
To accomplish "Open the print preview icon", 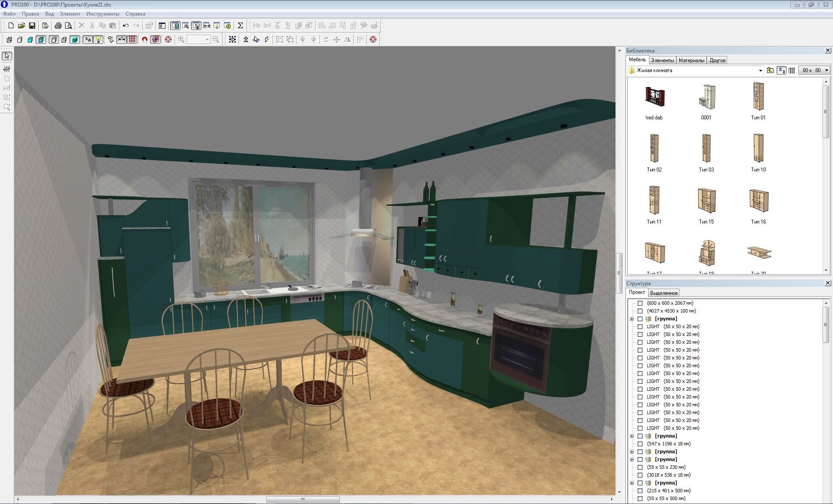I will [68, 26].
